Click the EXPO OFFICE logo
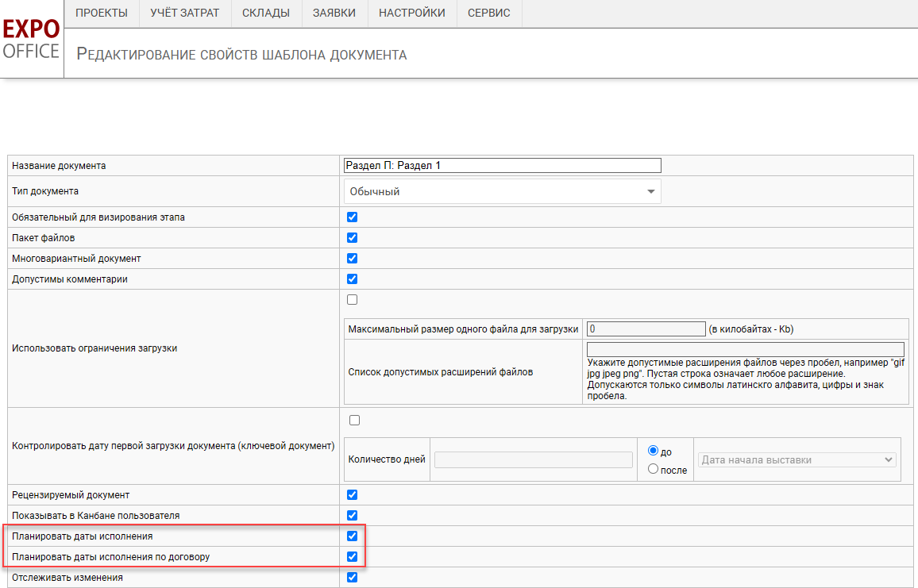Screen dimensions: 918x588 pyautogui.click(x=31, y=40)
